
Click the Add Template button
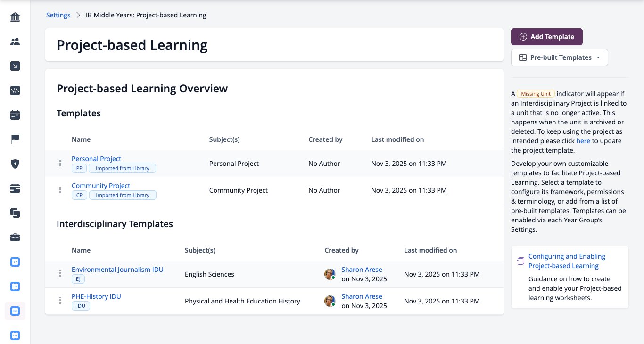[x=547, y=37]
